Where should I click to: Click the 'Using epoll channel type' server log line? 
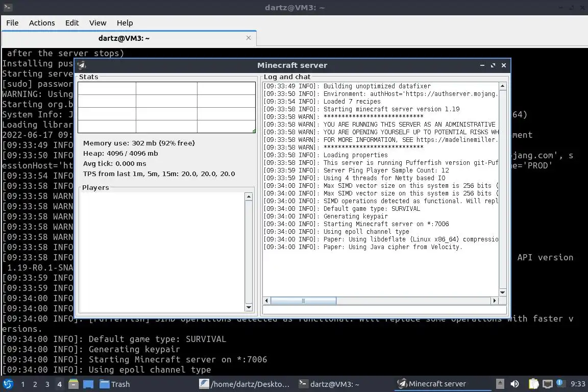coord(336,231)
